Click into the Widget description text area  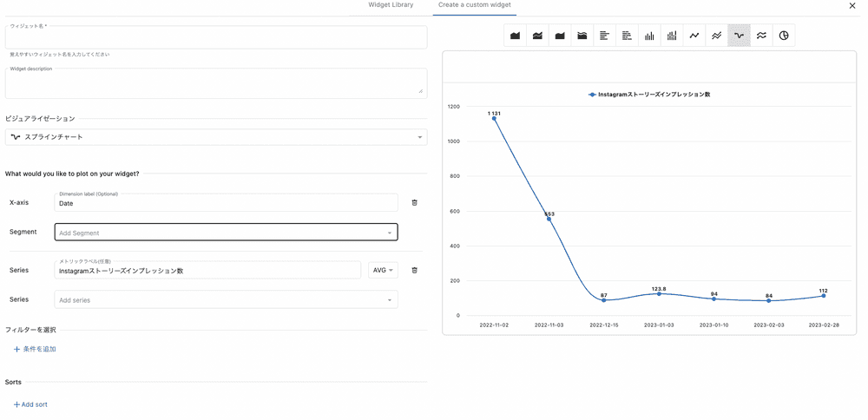point(215,85)
